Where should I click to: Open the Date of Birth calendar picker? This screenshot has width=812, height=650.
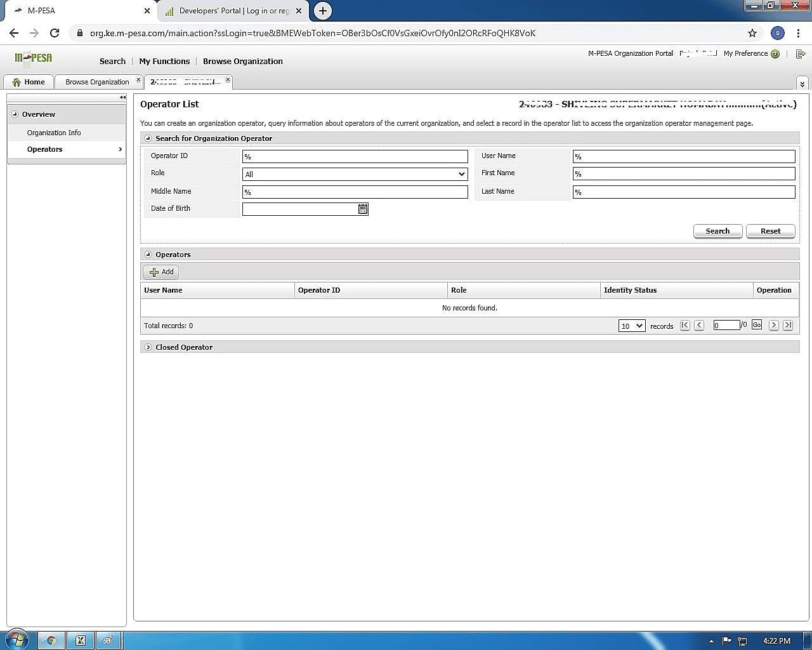pos(363,209)
